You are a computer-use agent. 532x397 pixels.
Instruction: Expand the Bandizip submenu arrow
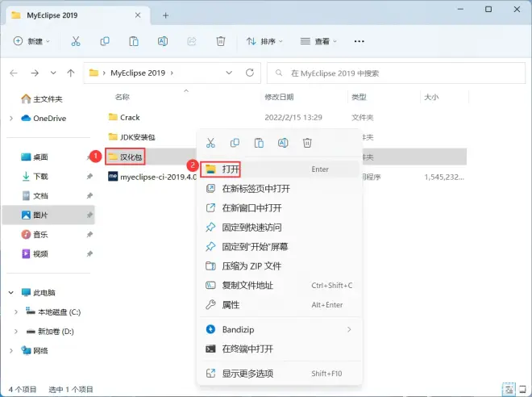349,329
